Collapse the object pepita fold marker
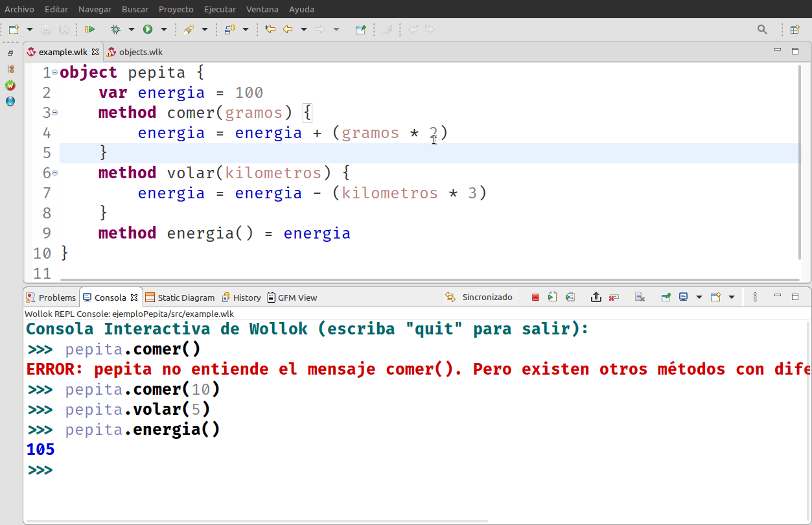Viewport: 812px width, 525px height. [54, 73]
